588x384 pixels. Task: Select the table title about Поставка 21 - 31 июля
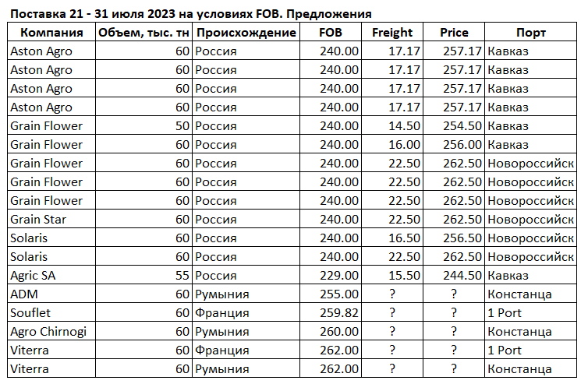[x=190, y=14]
